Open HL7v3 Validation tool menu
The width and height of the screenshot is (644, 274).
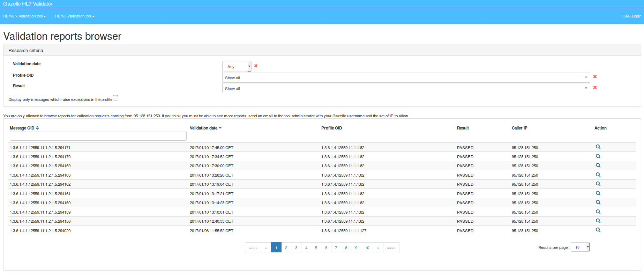click(75, 16)
